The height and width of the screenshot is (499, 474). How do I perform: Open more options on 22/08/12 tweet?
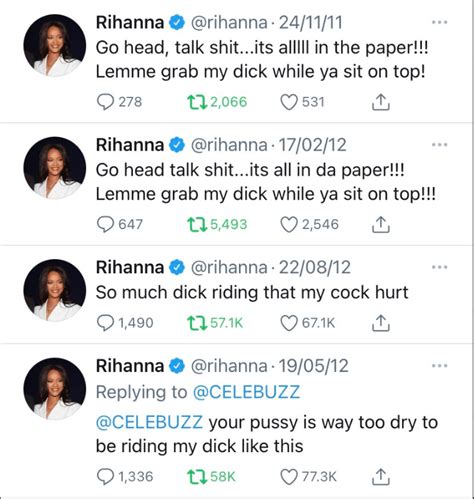tap(439, 267)
